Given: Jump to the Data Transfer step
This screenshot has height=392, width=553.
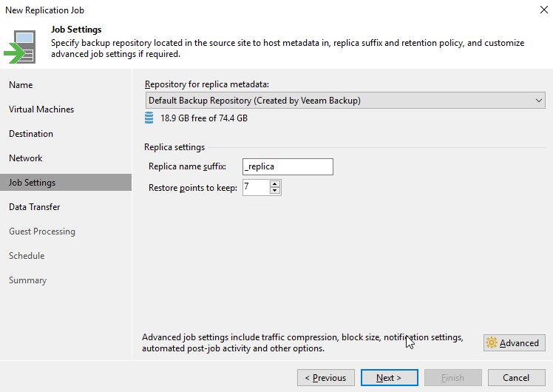Looking at the screenshot, I should tap(35, 207).
